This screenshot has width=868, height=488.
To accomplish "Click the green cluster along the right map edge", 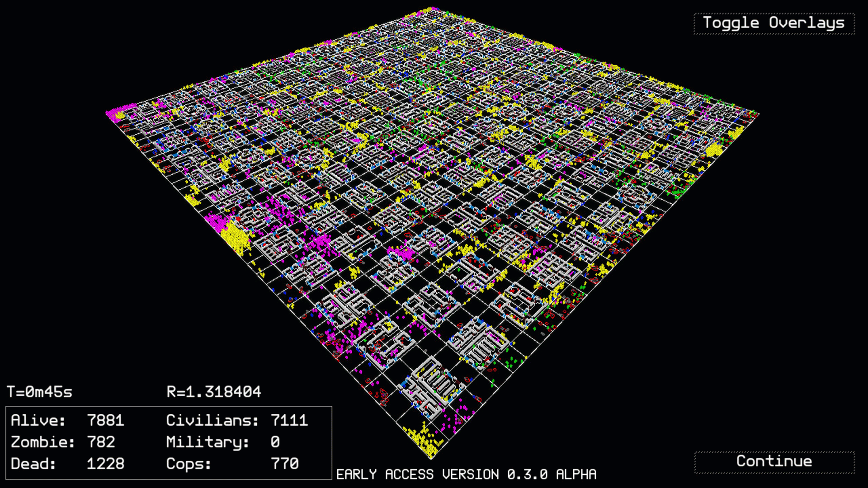I will pos(677,192).
